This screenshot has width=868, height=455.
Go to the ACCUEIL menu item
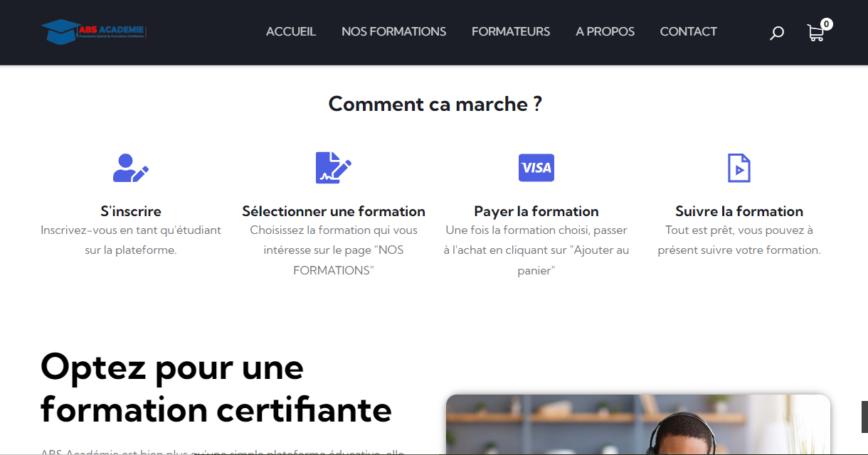(291, 31)
